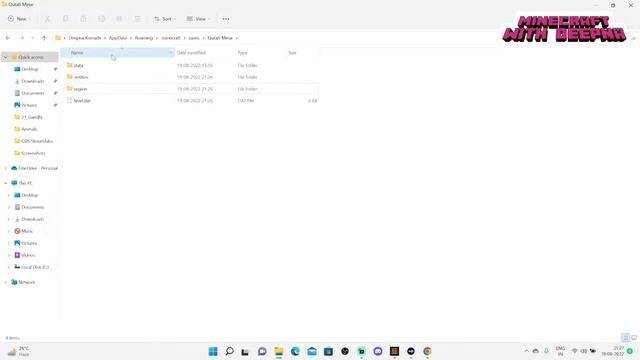Launch Microsoft Edge from the taskbar
The image size is (640, 360).
point(295,351)
